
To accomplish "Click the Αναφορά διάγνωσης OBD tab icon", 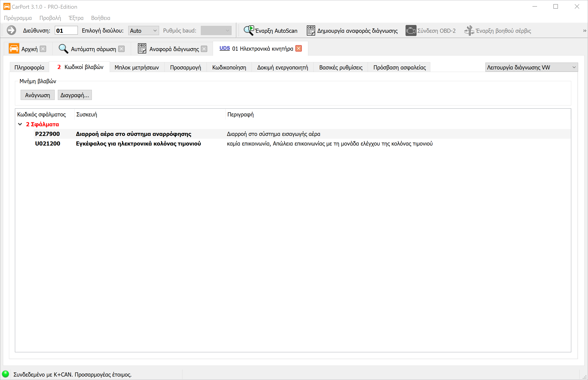I will coord(142,49).
